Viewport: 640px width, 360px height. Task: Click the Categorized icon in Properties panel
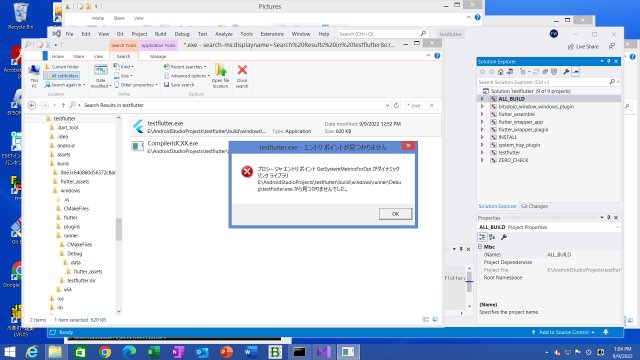point(482,237)
